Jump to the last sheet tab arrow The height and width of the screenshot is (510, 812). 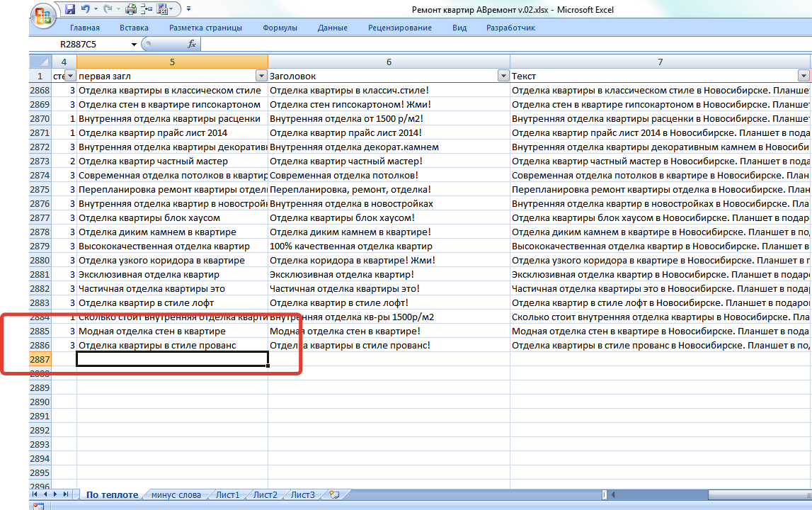click(x=65, y=494)
